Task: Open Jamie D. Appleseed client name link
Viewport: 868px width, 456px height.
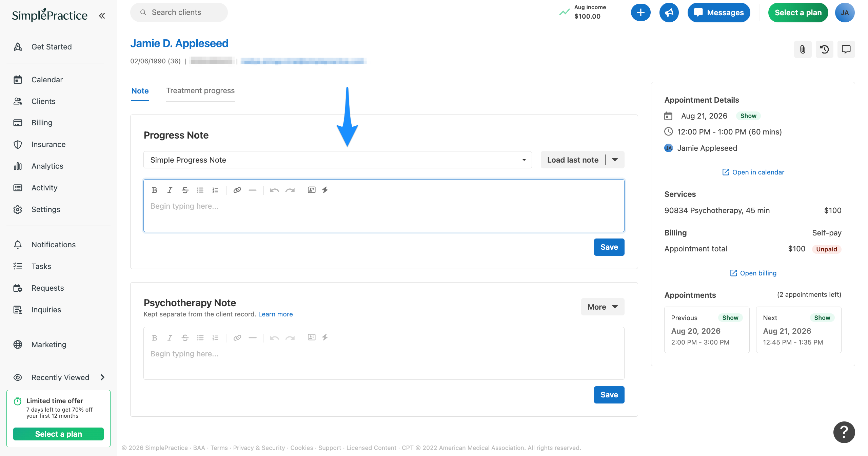Action: (179, 43)
